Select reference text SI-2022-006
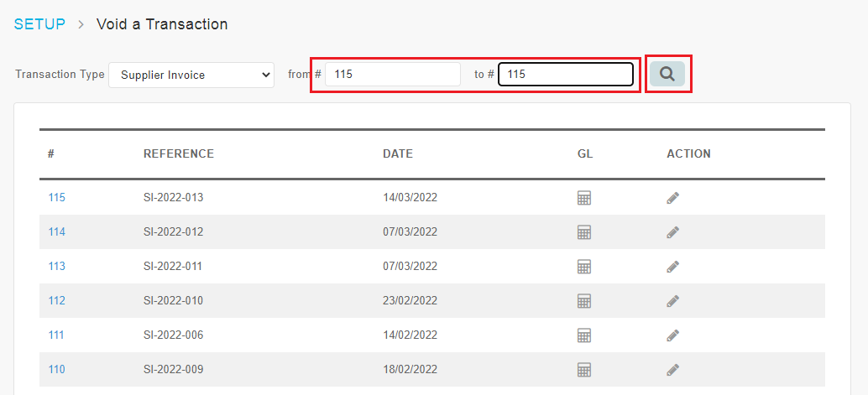This screenshot has width=868, height=395. [173, 335]
